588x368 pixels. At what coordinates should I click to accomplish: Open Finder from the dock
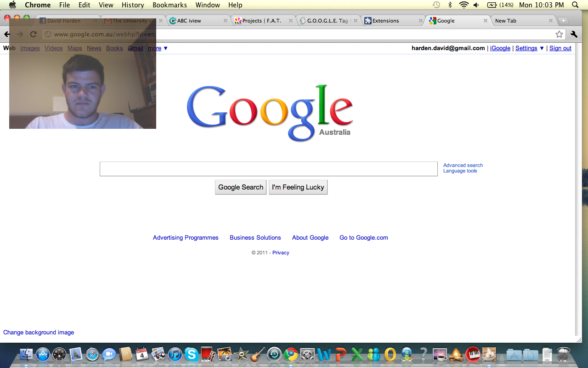click(x=26, y=354)
